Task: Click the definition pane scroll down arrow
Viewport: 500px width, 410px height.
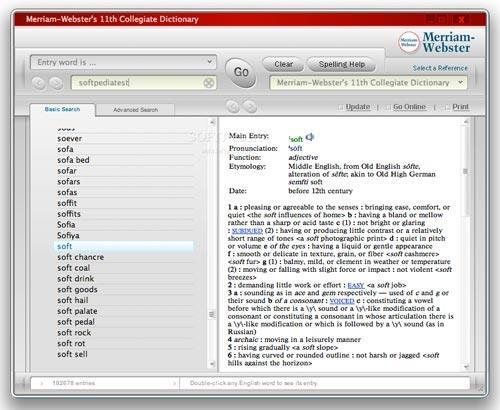Action: tap(466, 367)
